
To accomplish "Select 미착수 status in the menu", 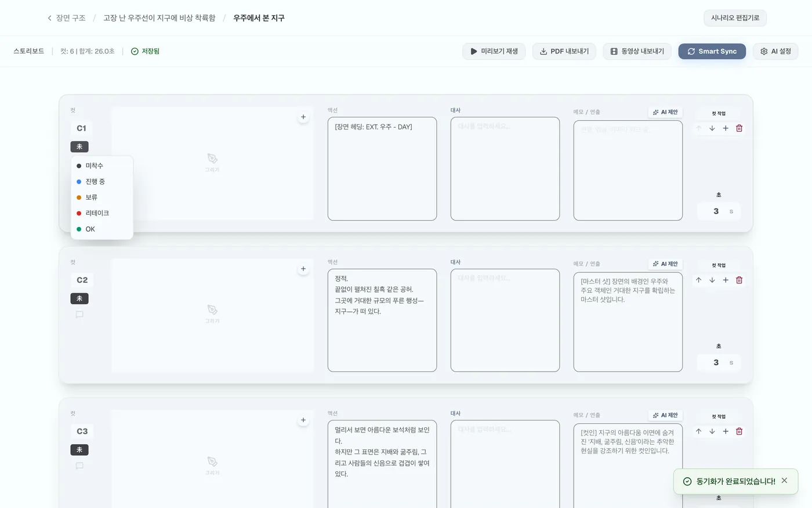I will [x=102, y=165].
